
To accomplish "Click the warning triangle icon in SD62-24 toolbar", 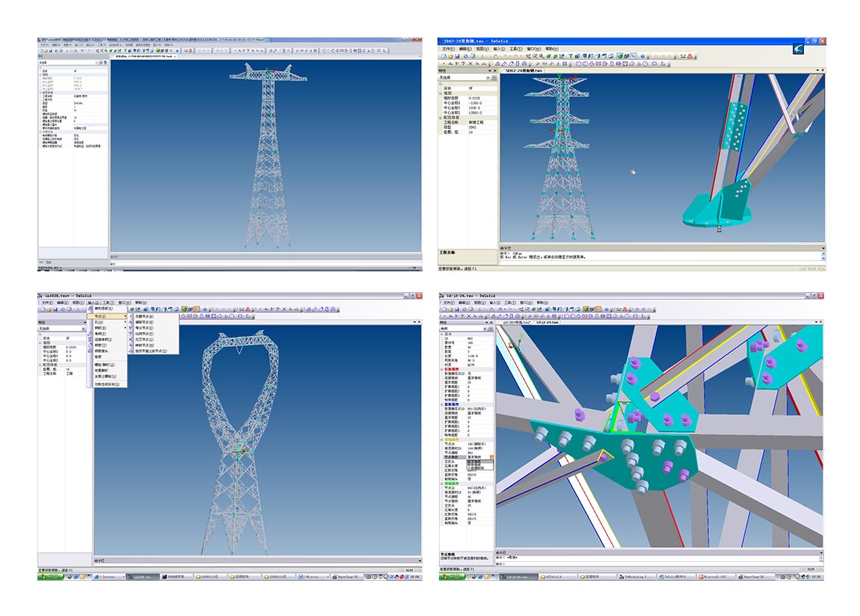I will 689,56.
